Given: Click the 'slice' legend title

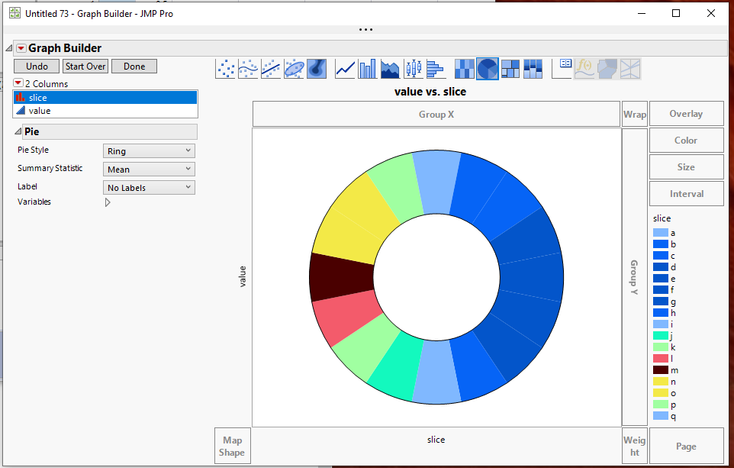Looking at the screenshot, I should [x=662, y=218].
